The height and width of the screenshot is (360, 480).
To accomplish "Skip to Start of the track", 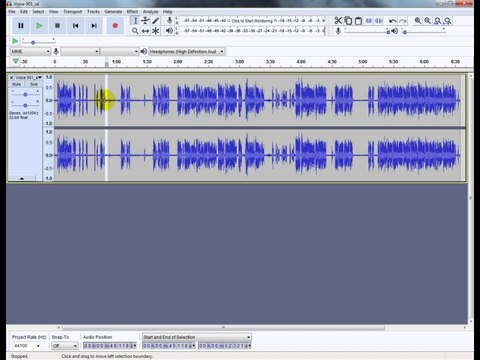I will [76, 26].
